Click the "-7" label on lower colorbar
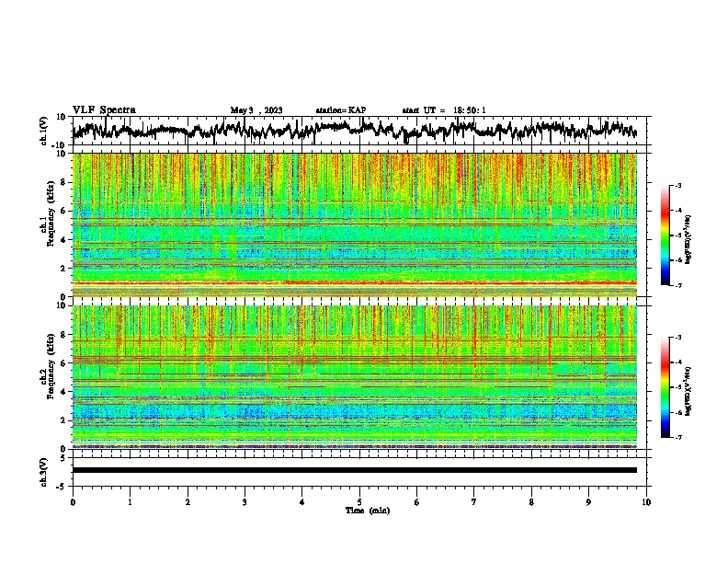Screen dimensions: 728x563 click(x=677, y=437)
